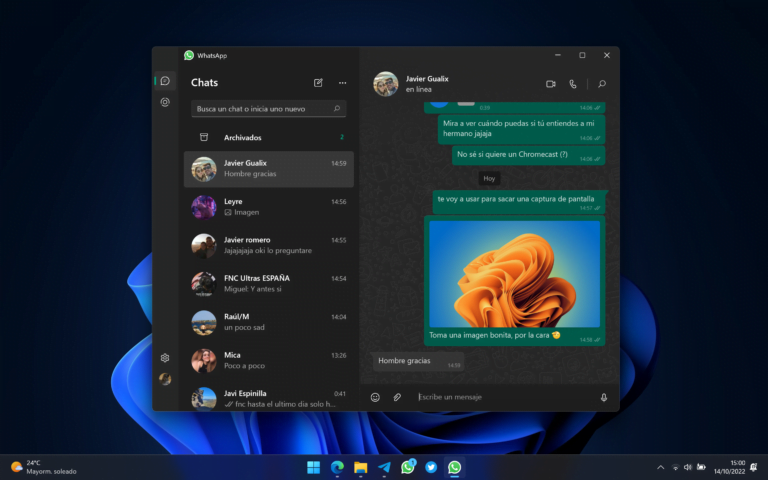Open the Mica chat
The image size is (768, 480).
[x=268, y=360]
